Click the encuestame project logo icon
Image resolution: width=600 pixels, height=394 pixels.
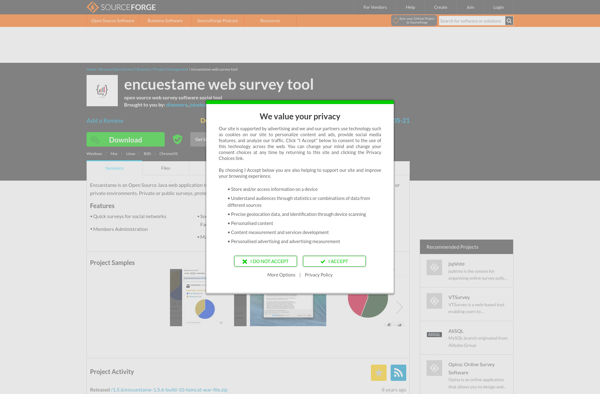coord(102,90)
